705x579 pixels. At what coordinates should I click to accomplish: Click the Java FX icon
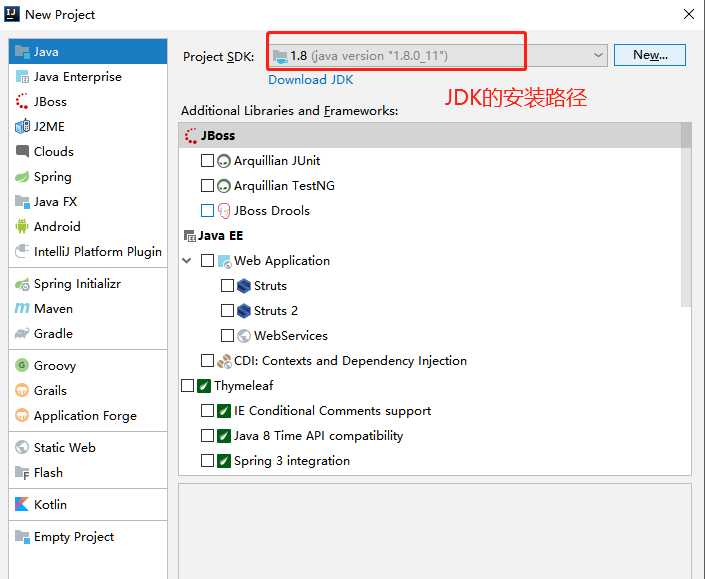(22, 201)
